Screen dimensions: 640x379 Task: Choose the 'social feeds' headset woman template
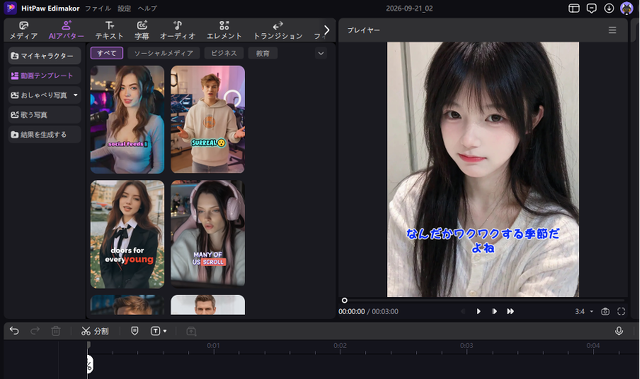click(x=127, y=120)
